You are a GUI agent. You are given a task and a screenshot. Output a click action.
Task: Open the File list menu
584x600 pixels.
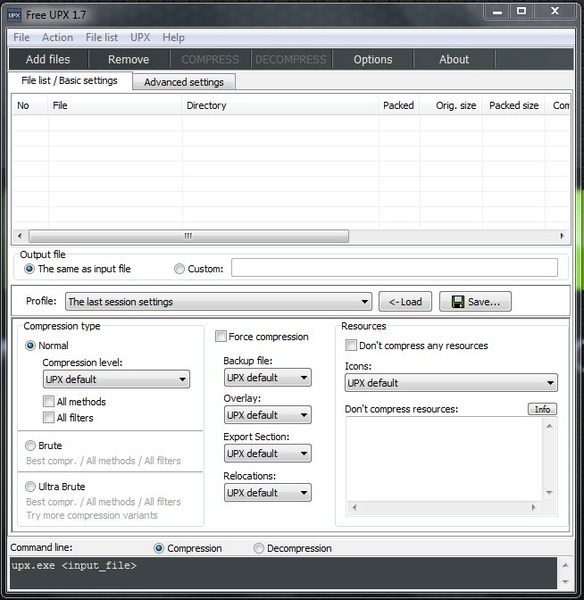(x=102, y=38)
